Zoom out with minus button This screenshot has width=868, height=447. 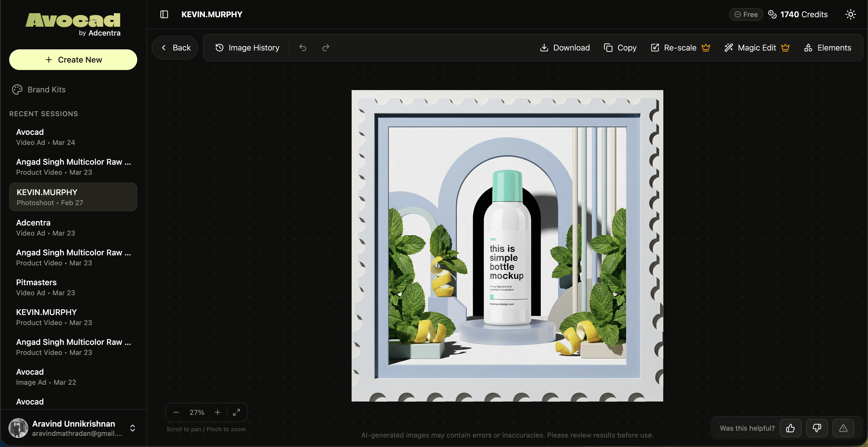176,412
